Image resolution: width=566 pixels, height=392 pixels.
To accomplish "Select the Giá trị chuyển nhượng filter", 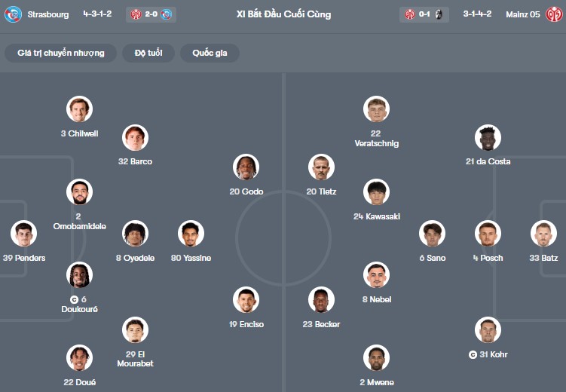I will (x=61, y=53).
